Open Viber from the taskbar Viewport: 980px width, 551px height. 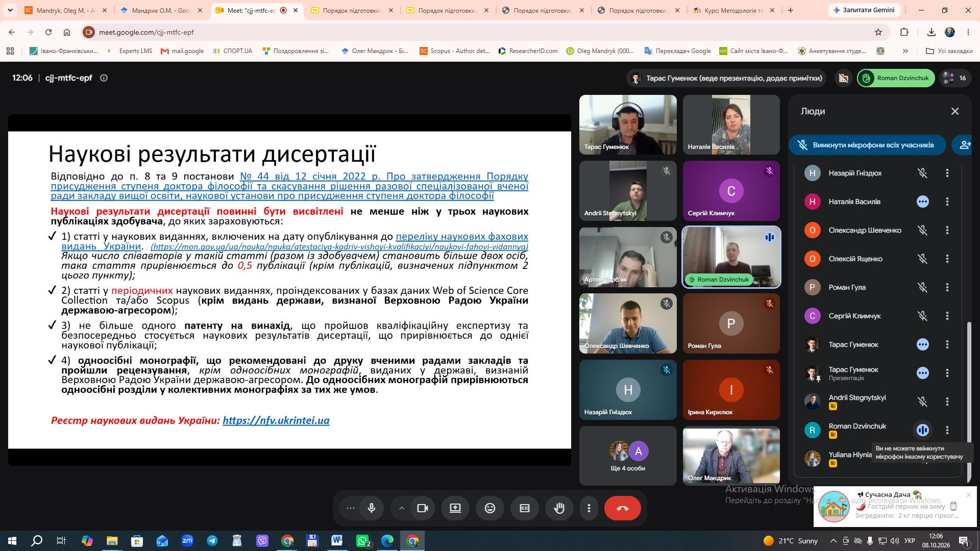coord(262,541)
